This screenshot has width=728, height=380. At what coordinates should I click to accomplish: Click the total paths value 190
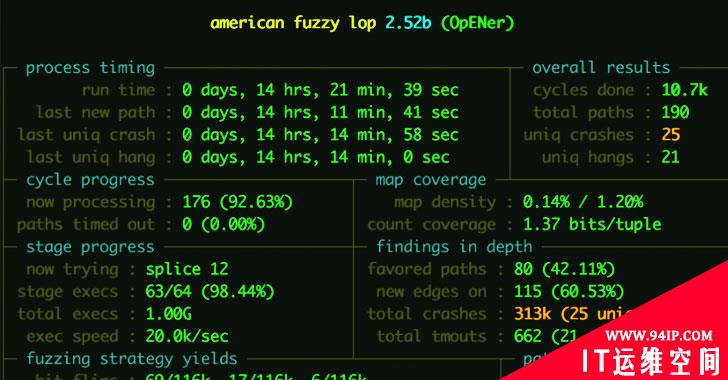(676, 112)
